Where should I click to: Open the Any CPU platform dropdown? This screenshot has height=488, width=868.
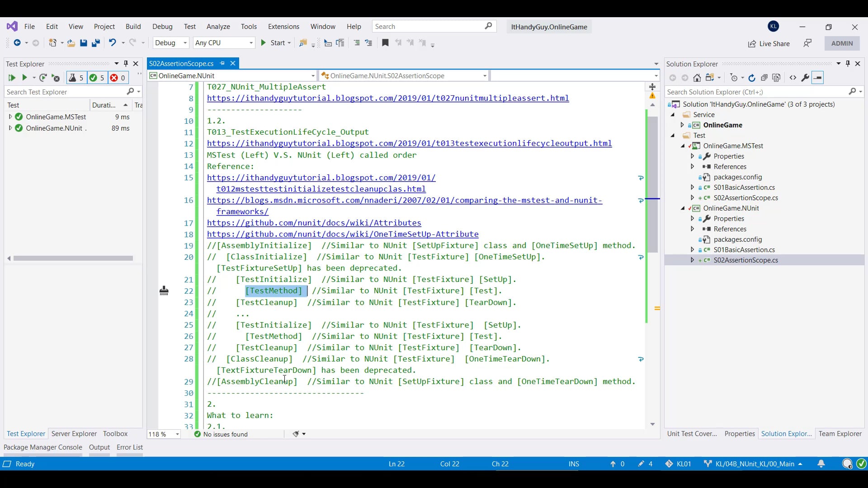tap(224, 43)
